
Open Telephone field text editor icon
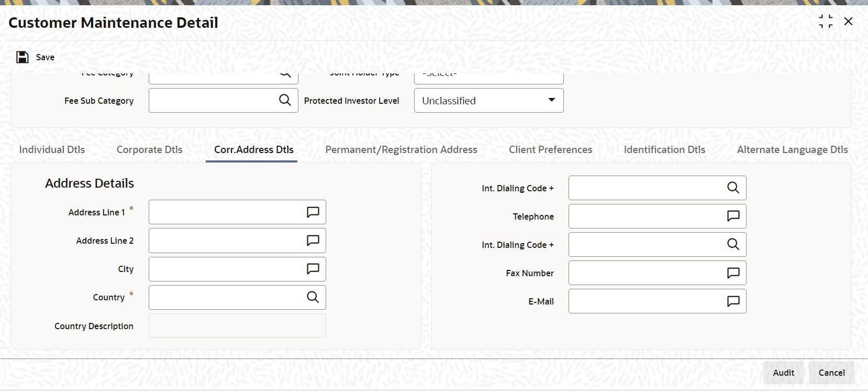coord(733,216)
